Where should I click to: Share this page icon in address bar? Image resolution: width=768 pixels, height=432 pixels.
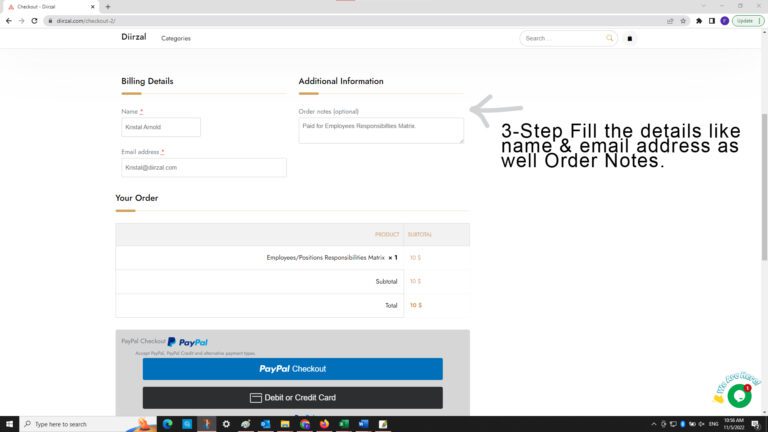pyautogui.click(x=670, y=21)
